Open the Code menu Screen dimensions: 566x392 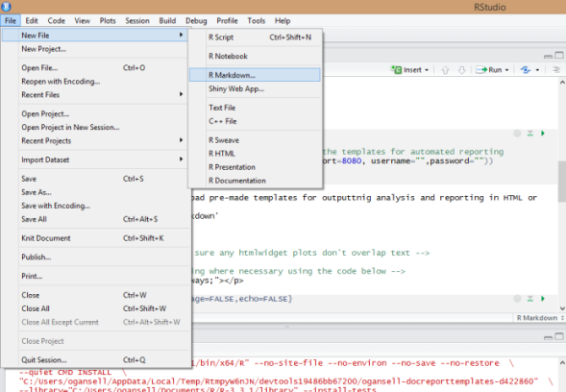[57, 20]
